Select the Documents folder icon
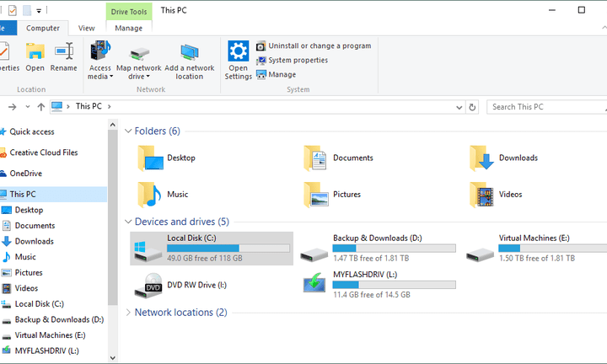 (316, 158)
